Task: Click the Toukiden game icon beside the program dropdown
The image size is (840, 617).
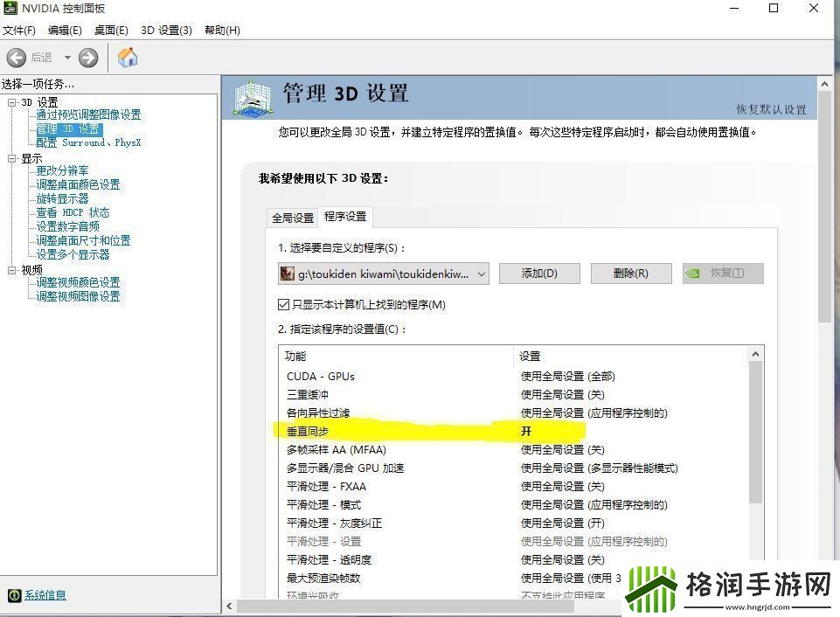Action: pos(288,274)
